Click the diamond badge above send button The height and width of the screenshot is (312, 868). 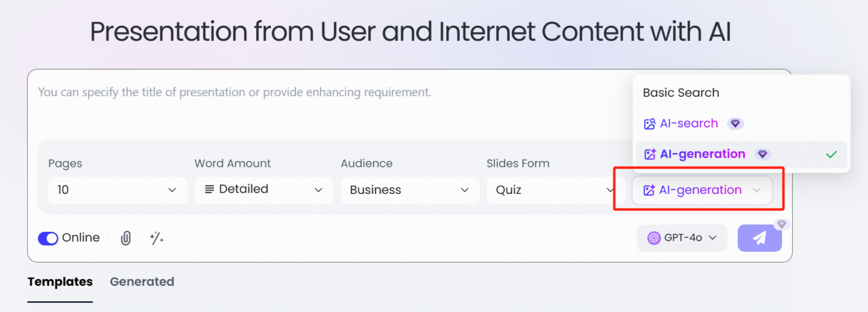pyautogui.click(x=782, y=224)
